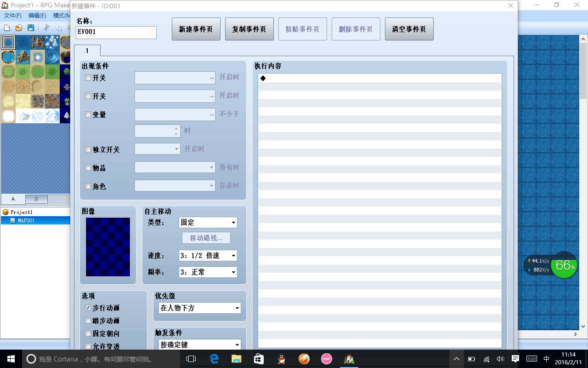Click the Open project folder icon
The height and width of the screenshot is (368, 588).
pyautogui.click(x=19, y=28)
